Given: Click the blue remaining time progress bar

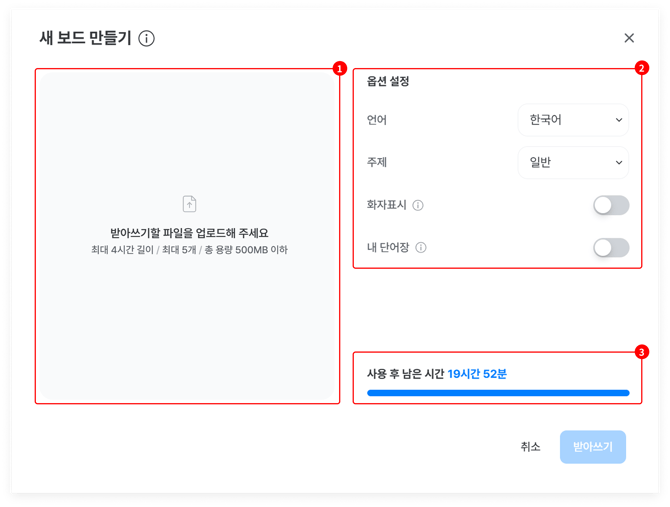Looking at the screenshot, I should pos(498,393).
